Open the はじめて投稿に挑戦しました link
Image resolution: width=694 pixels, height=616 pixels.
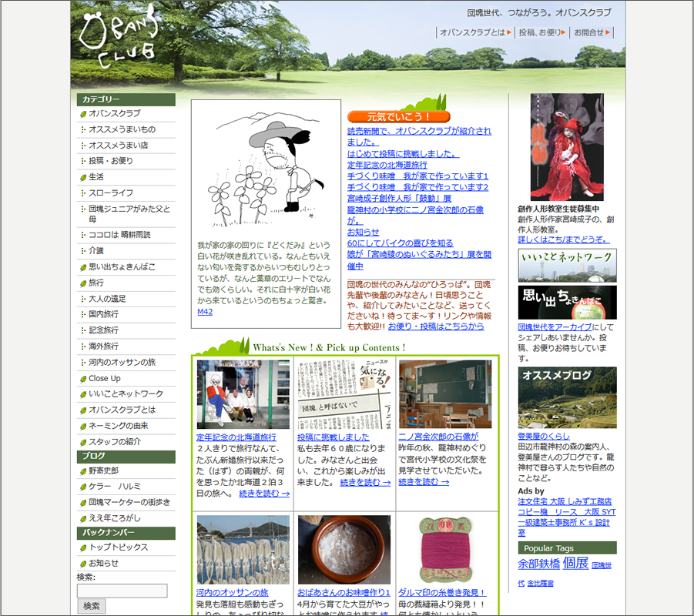pos(403,153)
